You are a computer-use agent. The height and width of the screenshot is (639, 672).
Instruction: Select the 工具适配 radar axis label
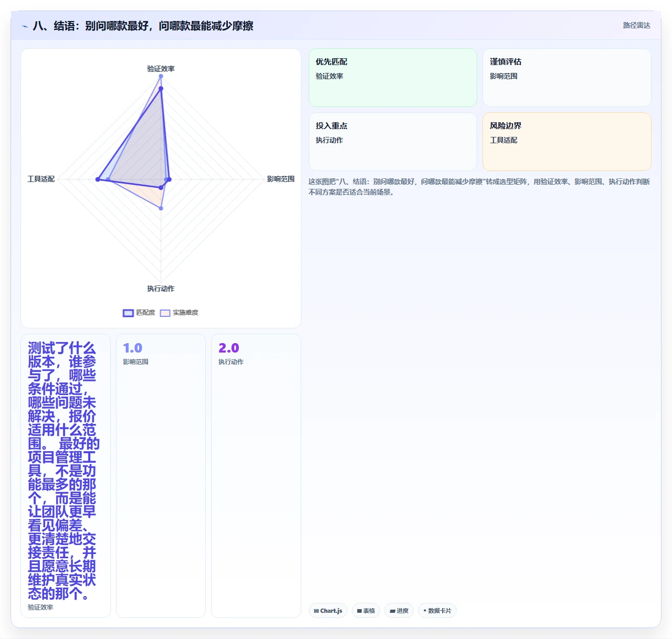[41, 179]
